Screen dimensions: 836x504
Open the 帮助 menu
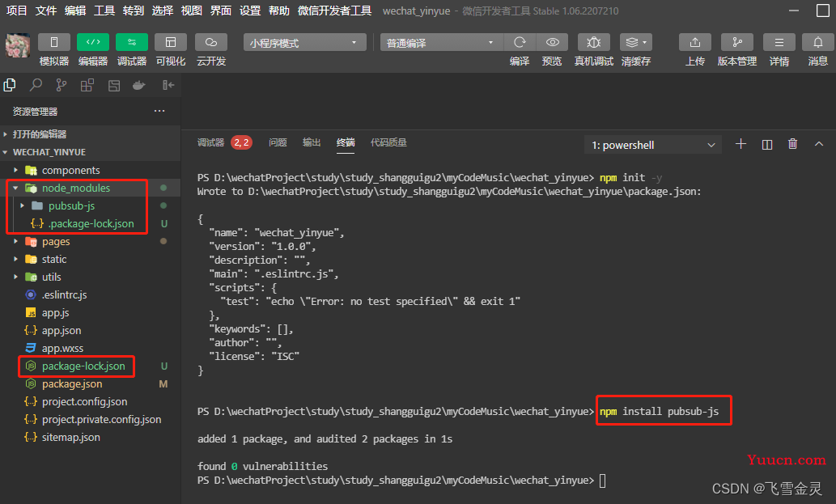pyautogui.click(x=279, y=11)
